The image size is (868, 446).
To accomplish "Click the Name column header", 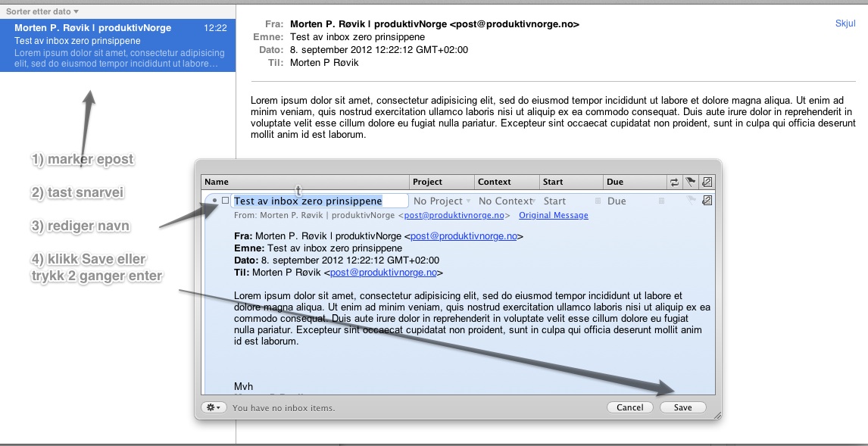I will tap(303, 182).
